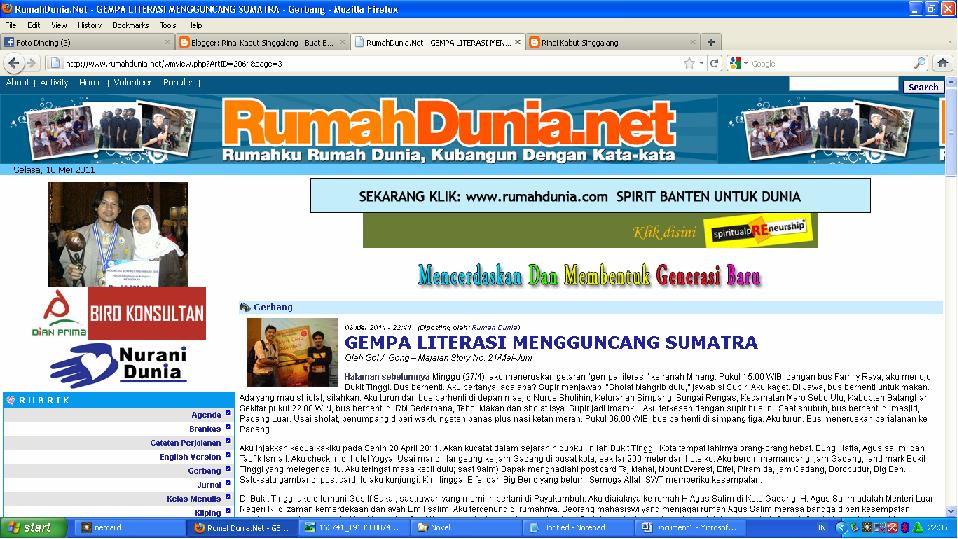Open Jurnal in the Rubrik list
The image size is (958, 539).
point(209,485)
